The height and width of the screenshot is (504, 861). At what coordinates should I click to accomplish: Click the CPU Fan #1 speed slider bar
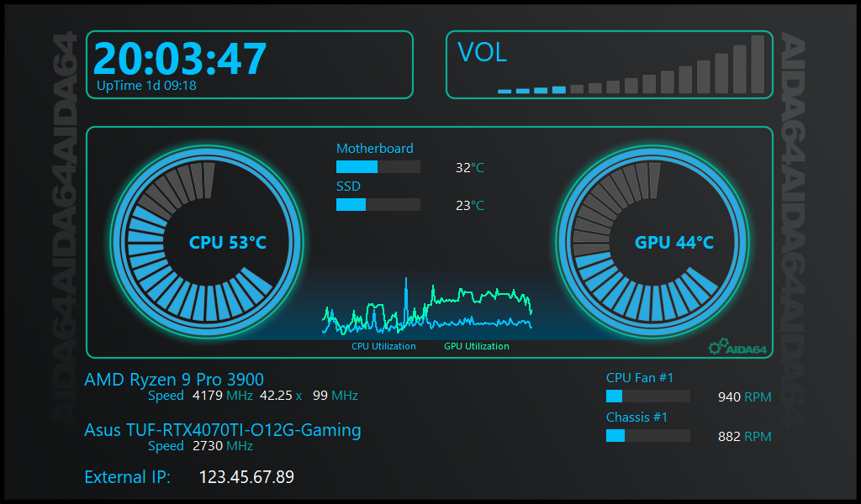(647, 396)
